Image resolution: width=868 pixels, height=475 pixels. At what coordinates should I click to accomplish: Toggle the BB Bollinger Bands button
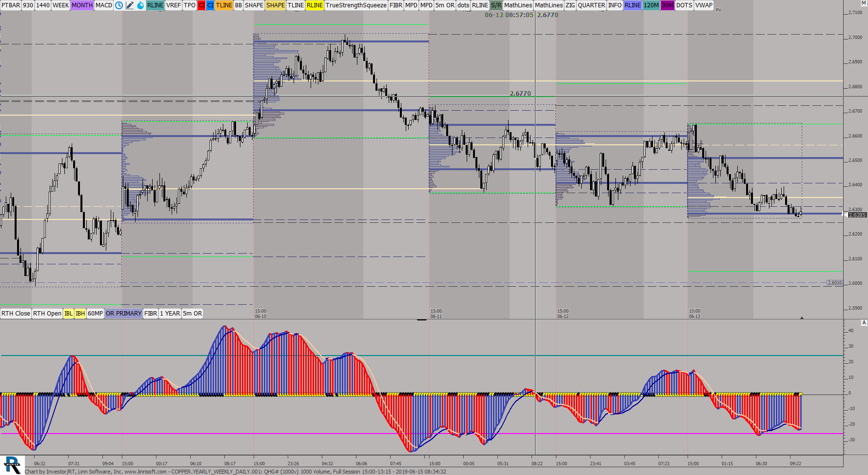[x=238, y=5]
